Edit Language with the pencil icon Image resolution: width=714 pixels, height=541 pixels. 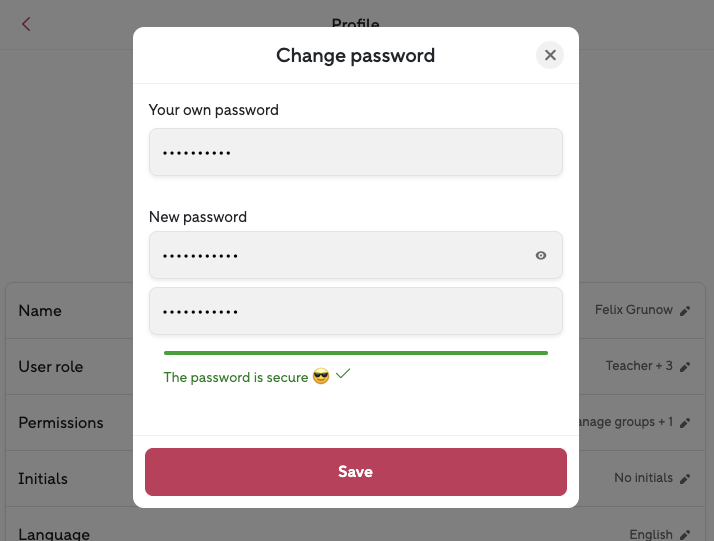tap(685, 535)
